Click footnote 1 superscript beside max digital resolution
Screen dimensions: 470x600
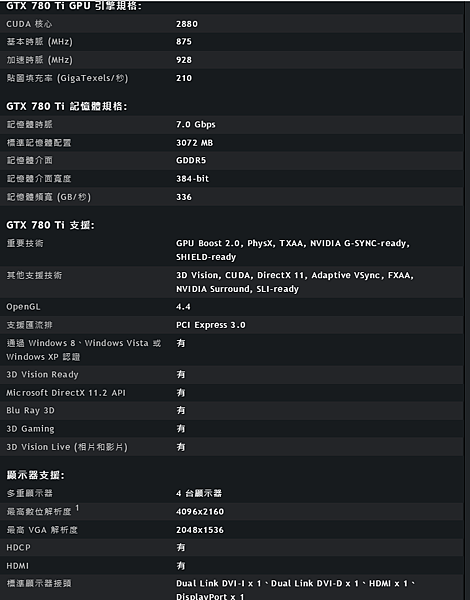(77, 508)
